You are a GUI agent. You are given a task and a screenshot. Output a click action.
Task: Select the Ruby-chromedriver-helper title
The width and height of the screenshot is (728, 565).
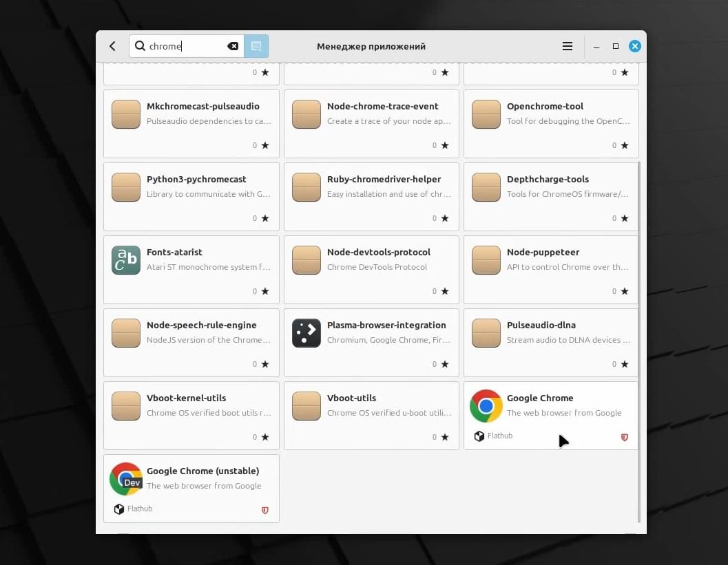[x=384, y=179]
